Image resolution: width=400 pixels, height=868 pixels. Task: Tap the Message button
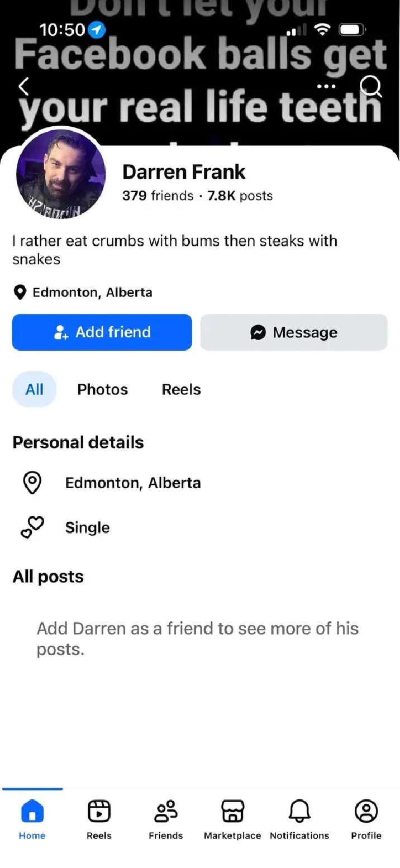[x=294, y=332]
